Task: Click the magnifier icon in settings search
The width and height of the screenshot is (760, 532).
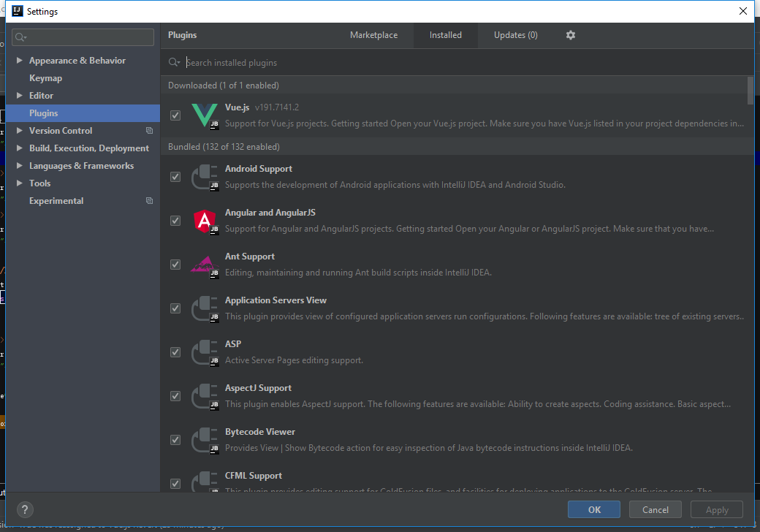Action: [x=21, y=37]
